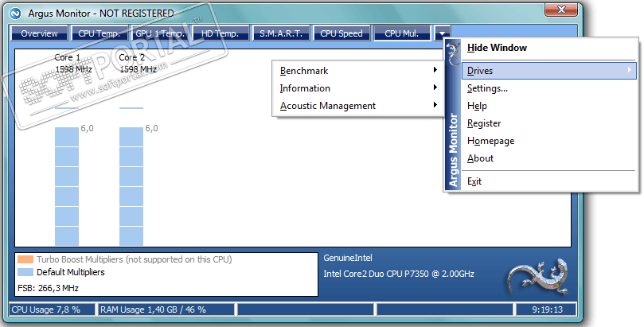Image resolution: width=644 pixels, height=327 pixels.
Task: Expand the Information submenu
Action: pyautogui.click(x=358, y=88)
